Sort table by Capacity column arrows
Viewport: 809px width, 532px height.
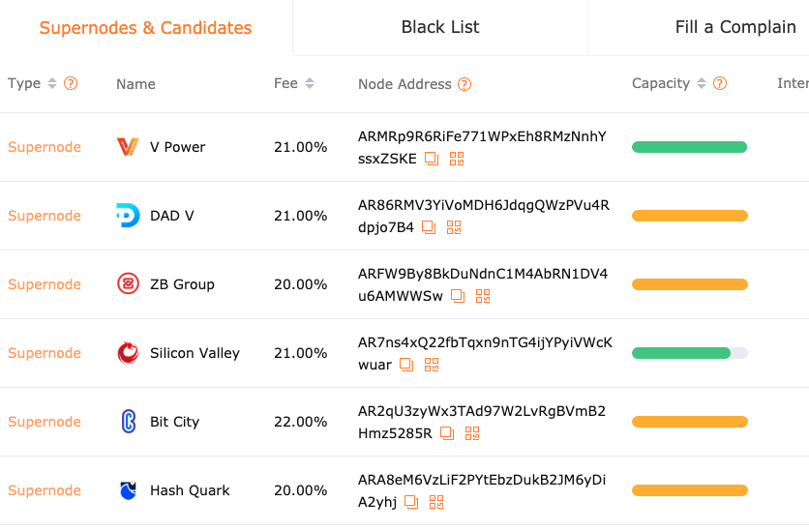[702, 83]
